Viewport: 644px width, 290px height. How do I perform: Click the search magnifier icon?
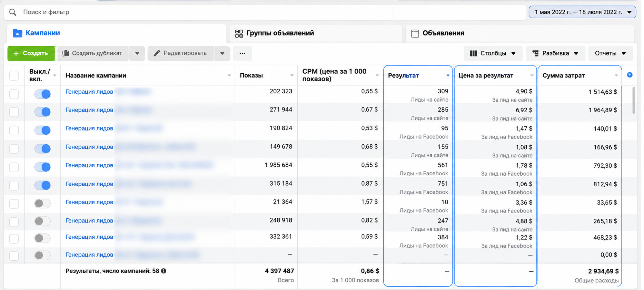coord(13,12)
